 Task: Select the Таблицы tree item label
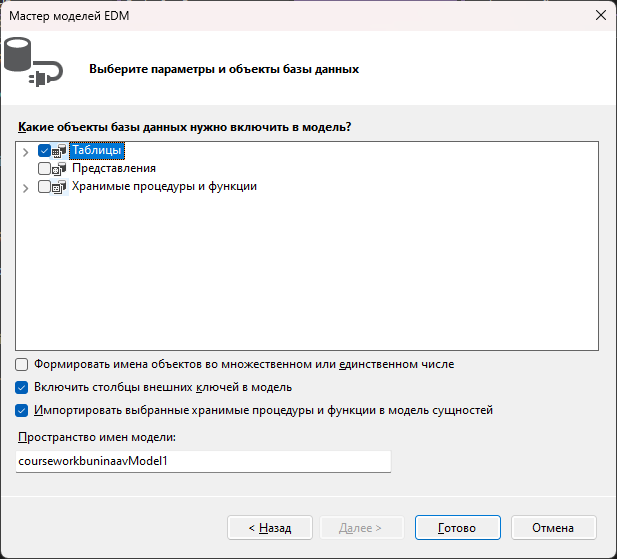click(x=97, y=151)
